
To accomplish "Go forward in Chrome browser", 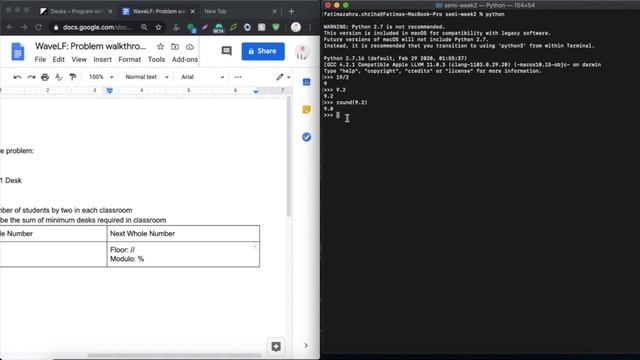I will (x=24, y=27).
